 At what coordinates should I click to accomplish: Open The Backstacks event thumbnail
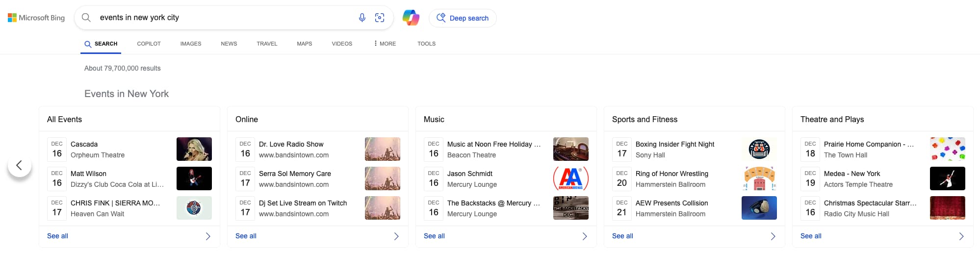coord(571,208)
